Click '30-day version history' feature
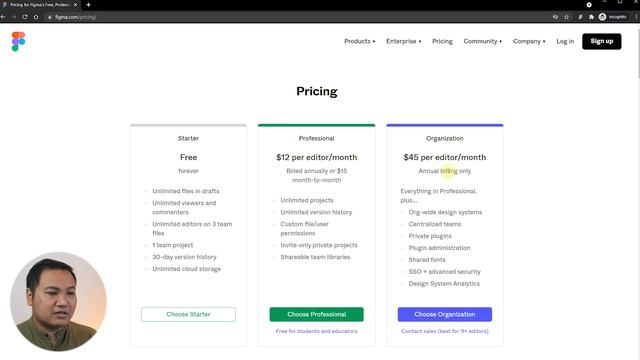 (x=184, y=257)
